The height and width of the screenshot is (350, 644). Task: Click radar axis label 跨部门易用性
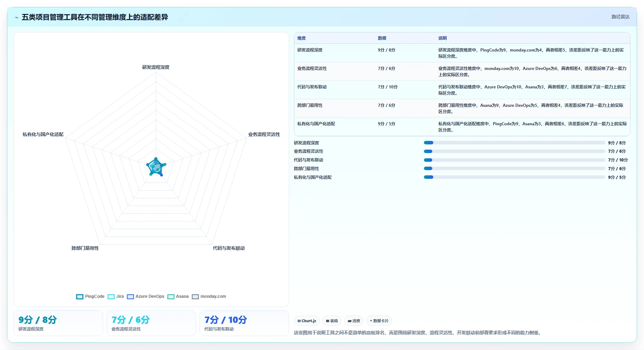(85, 248)
